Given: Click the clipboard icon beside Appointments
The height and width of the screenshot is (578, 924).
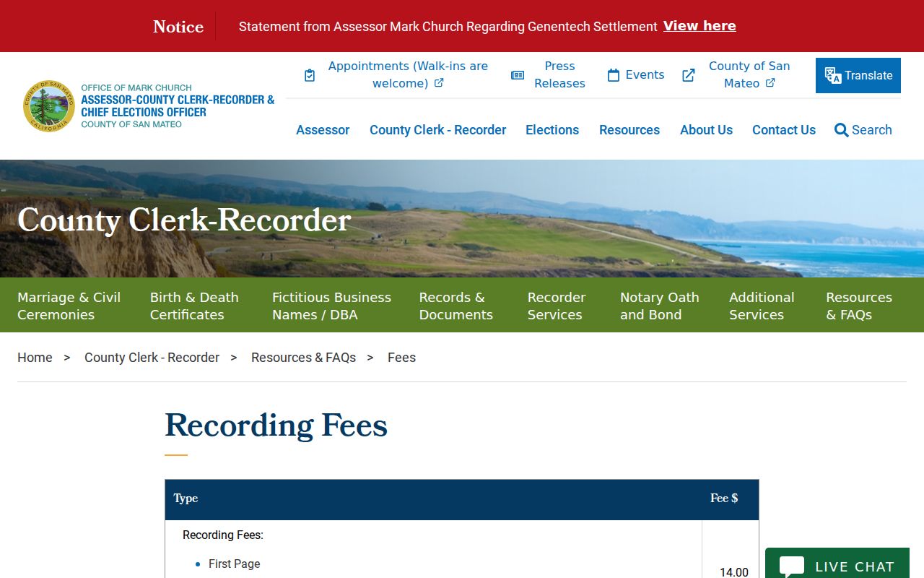Looking at the screenshot, I should pos(310,75).
